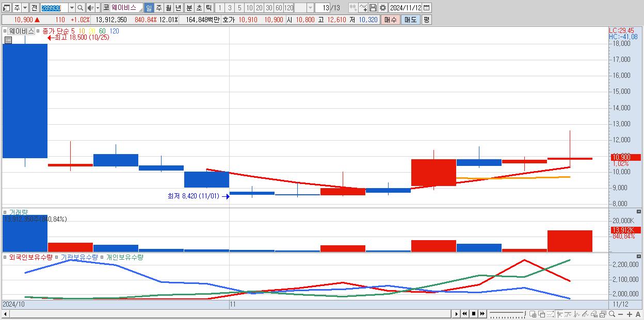Open chart settings gear icon
The width and height of the screenshot is (644, 320).
click(382, 8)
